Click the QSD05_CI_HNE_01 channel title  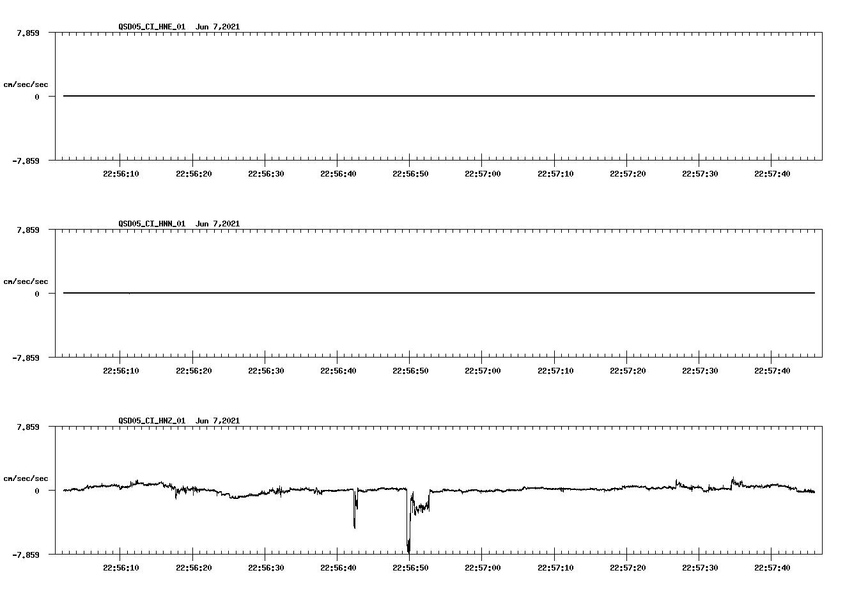tap(152, 27)
